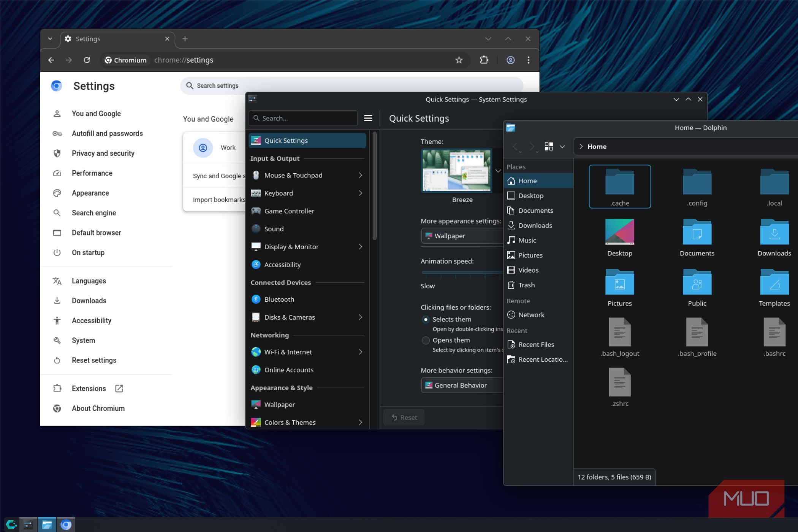This screenshot has height=532, width=798.
Task: Expand Display & Monitor settings arrow
Action: (x=360, y=247)
